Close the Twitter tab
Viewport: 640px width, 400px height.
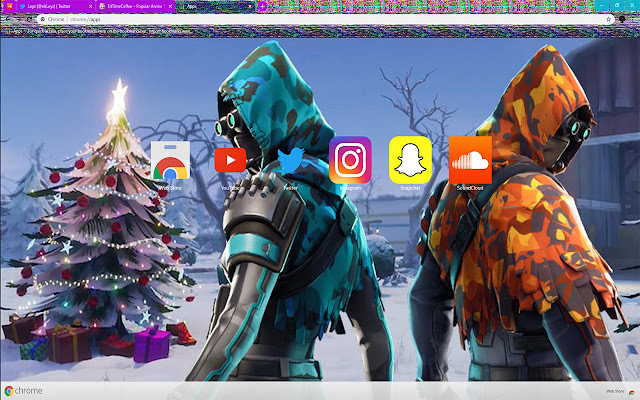[90, 6]
